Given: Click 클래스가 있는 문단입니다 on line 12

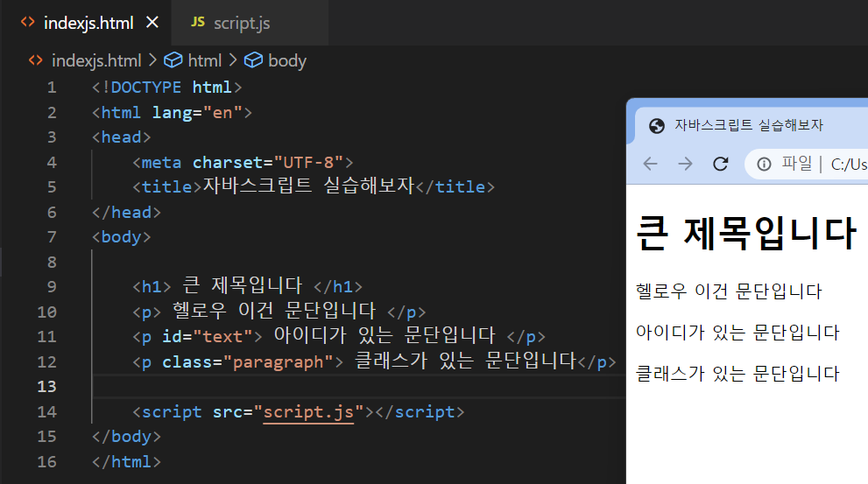Looking at the screenshot, I should 466,361.
